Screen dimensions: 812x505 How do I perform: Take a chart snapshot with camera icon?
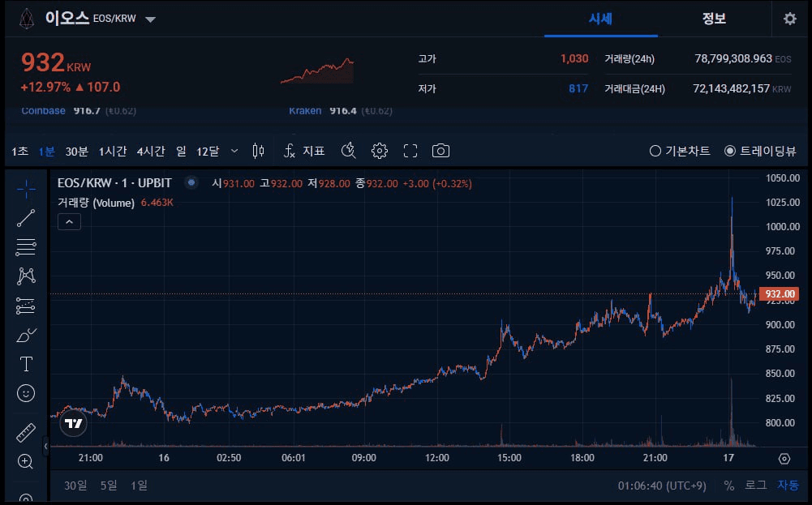[x=440, y=151]
